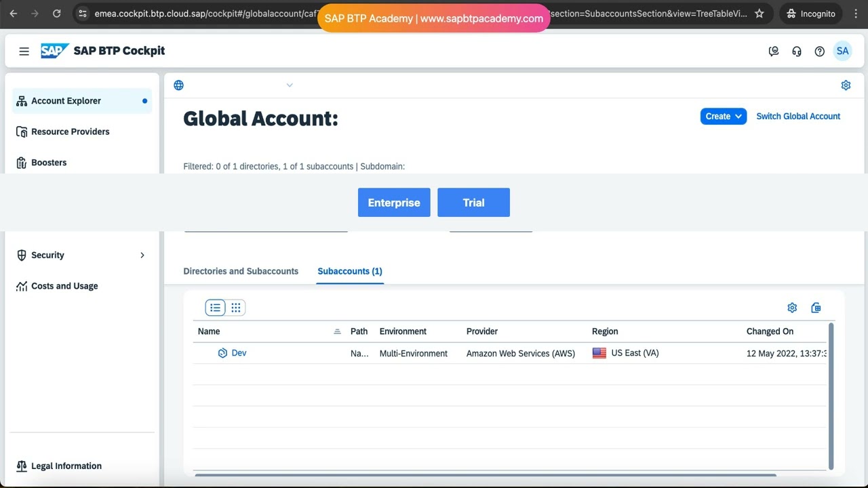Open the Create dropdown button
The width and height of the screenshot is (868, 488).
click(x=724, y=116)
